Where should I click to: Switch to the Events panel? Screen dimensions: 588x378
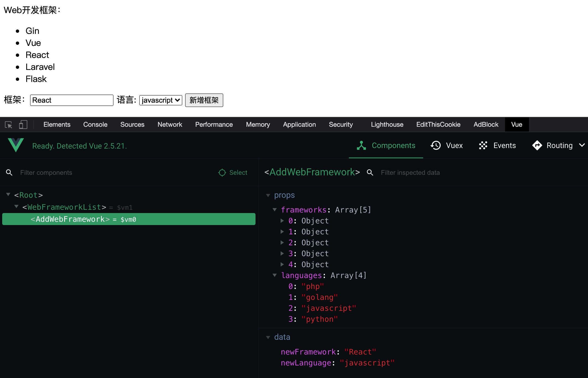(x=497, y=145)
